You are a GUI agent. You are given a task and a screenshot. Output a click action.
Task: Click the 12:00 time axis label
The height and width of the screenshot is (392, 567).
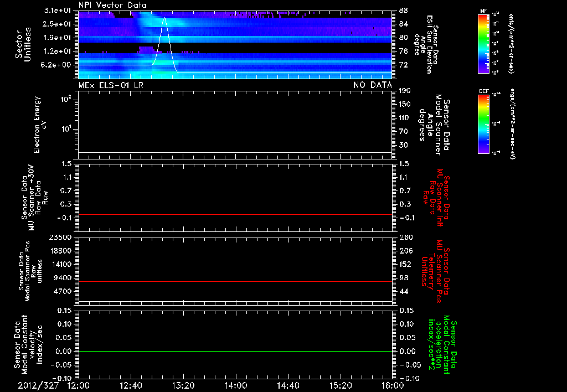[x=79, y=385]
